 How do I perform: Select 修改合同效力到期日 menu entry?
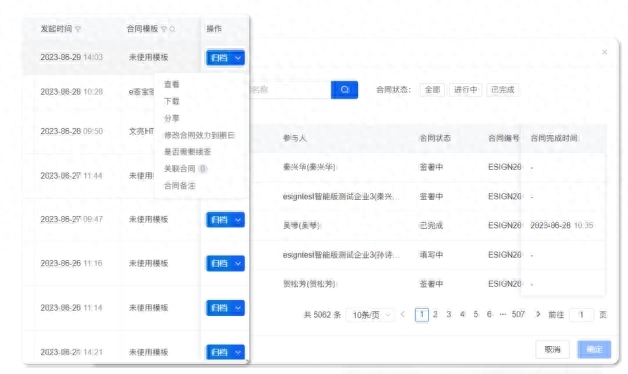click(199, 135)
